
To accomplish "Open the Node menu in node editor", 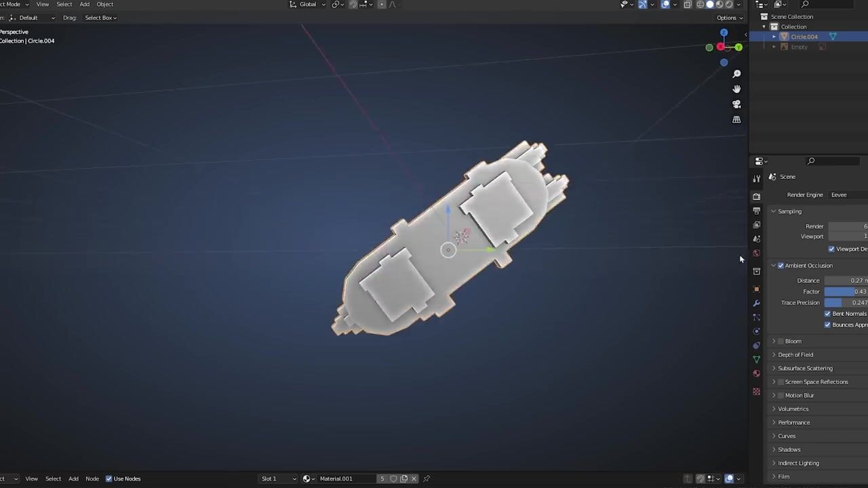I will (92, 479).
